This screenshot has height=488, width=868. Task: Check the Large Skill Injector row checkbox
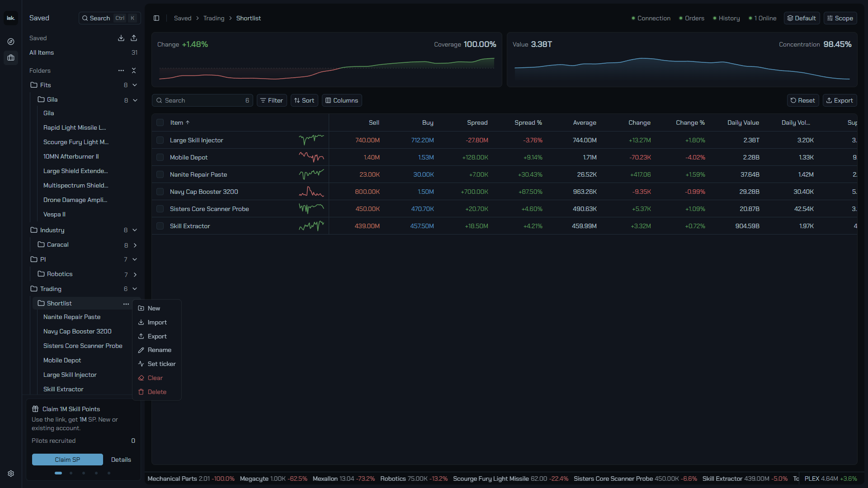(160, 140)
